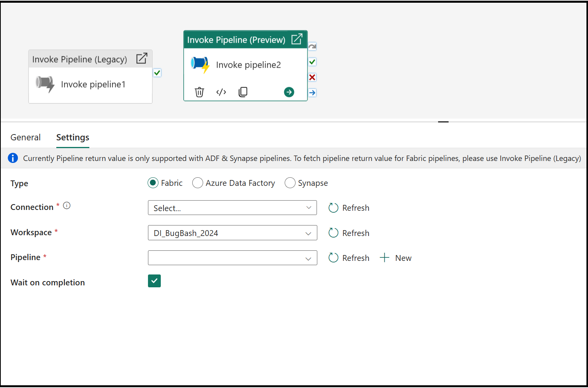View code of Invoke pipeline2 activity
Viewport: 588px width, 388px height.
[x=221, y=92]
